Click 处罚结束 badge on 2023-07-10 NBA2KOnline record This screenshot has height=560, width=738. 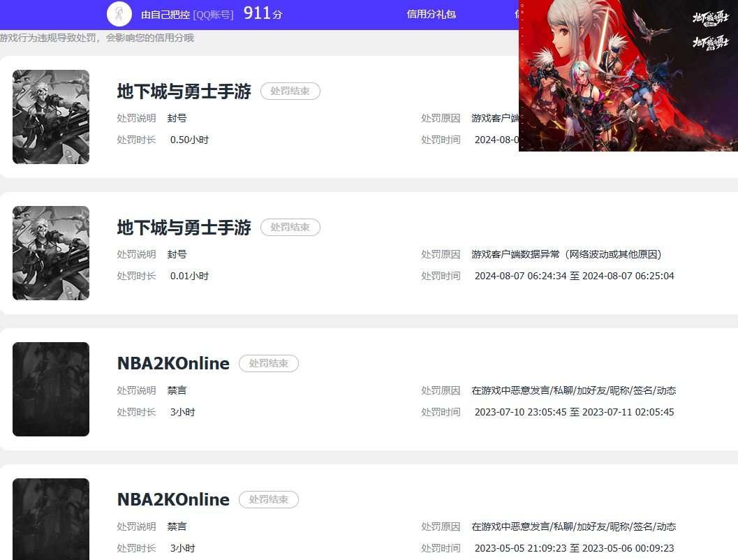point(269,363)
